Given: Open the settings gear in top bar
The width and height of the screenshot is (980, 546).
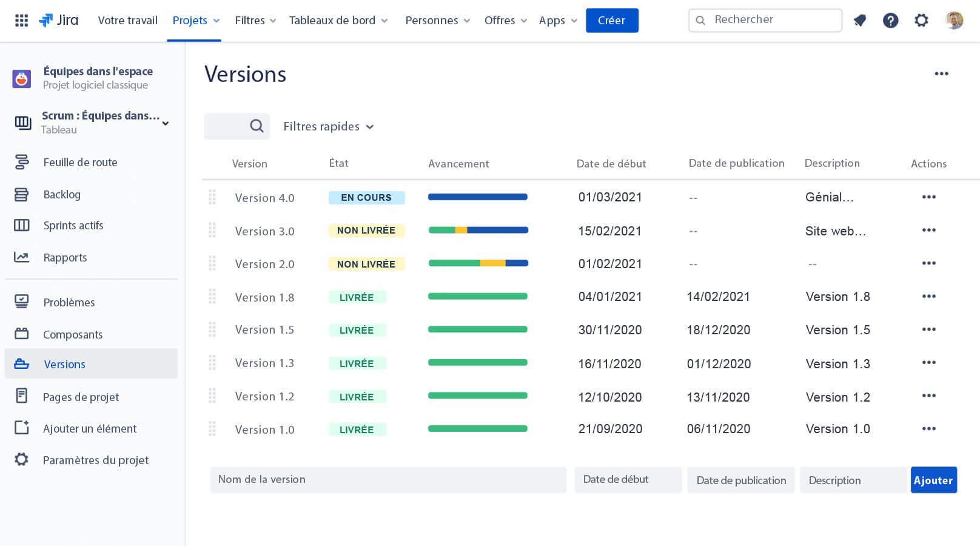Looking at the screenshot, I should (x=921, y=21).
